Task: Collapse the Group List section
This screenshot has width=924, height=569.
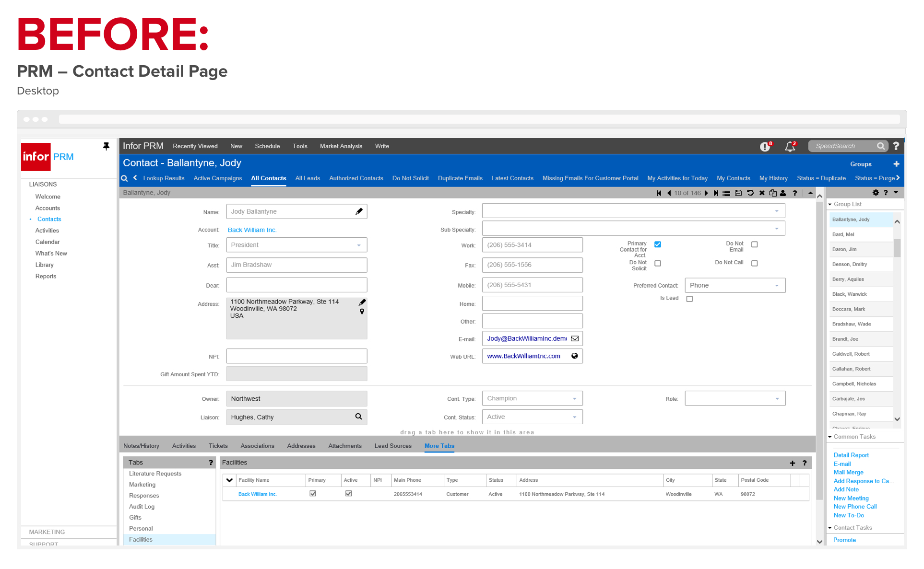Action: [x=830, y=204]
